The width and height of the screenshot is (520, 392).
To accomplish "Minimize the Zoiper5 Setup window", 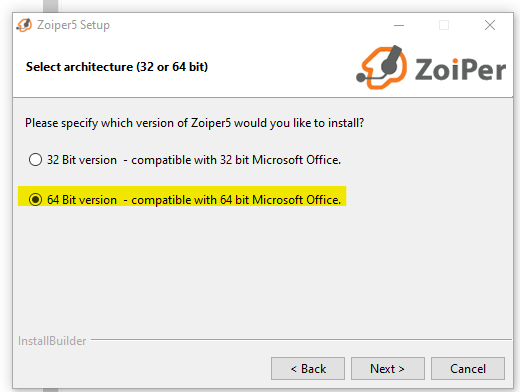I will coord(399,25).
